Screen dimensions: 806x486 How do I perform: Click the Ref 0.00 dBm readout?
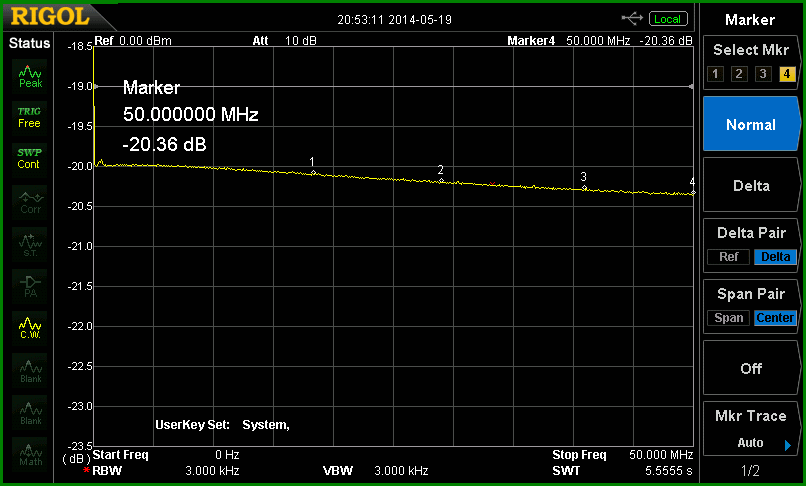pos(133,41)
